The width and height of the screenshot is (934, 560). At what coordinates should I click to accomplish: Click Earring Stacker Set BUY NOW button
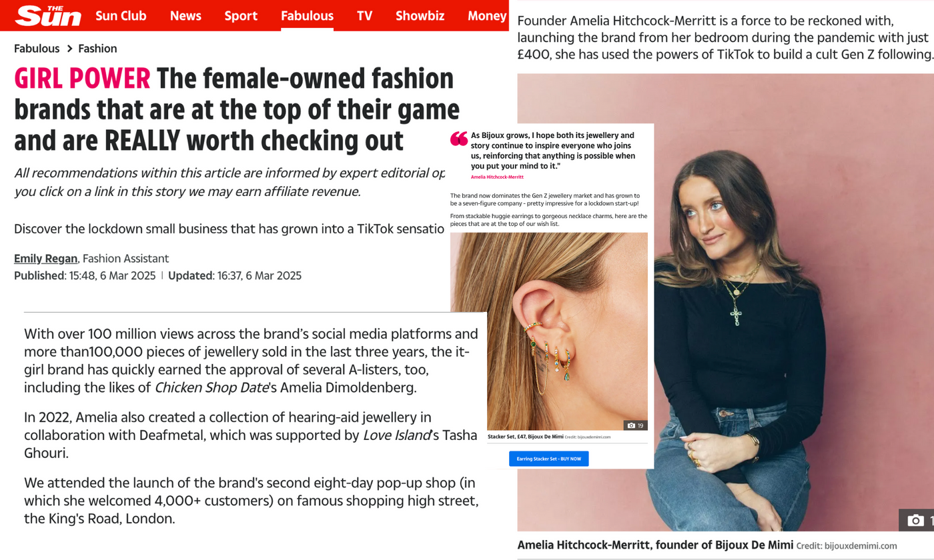548,459
